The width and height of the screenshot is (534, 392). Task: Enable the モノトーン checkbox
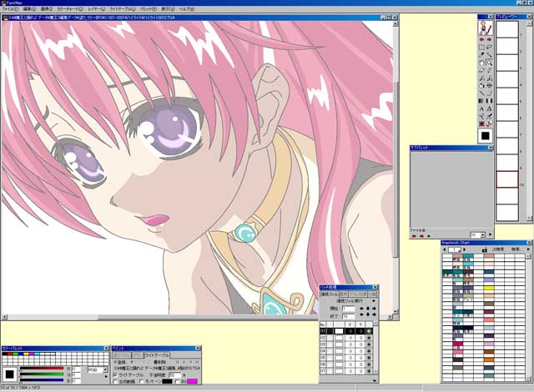point(141,381)
